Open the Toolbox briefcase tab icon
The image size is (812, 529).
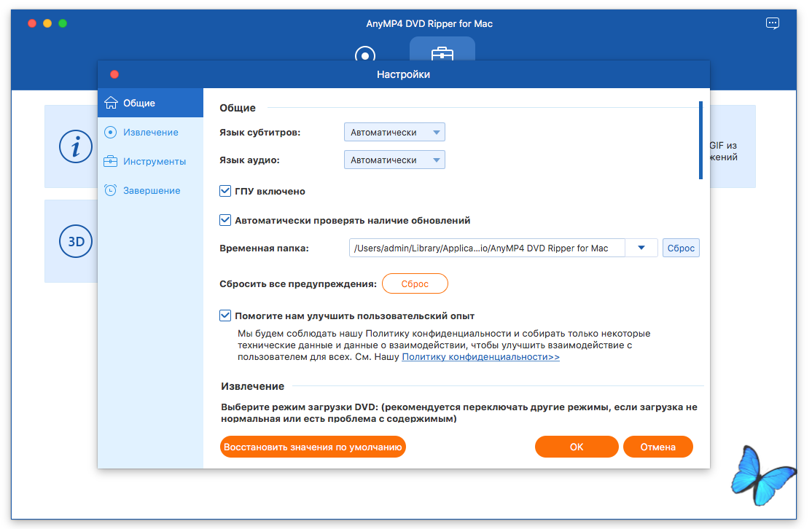pyautogui.click(x=442, y=54)
